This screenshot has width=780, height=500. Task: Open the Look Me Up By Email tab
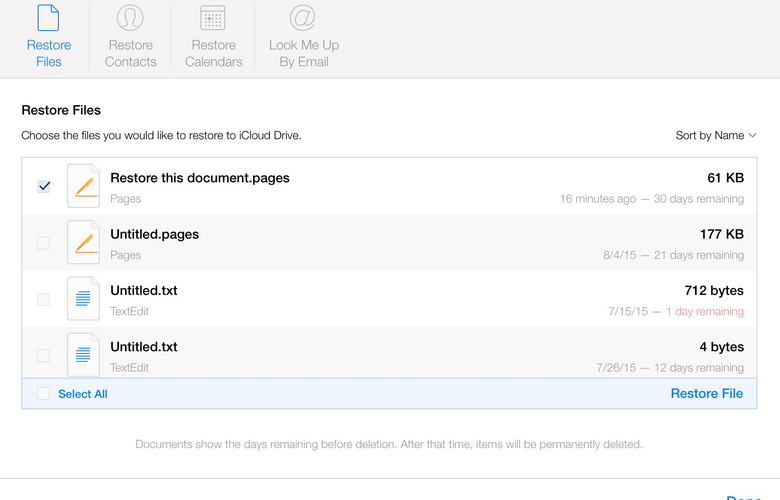coord(304,36)
